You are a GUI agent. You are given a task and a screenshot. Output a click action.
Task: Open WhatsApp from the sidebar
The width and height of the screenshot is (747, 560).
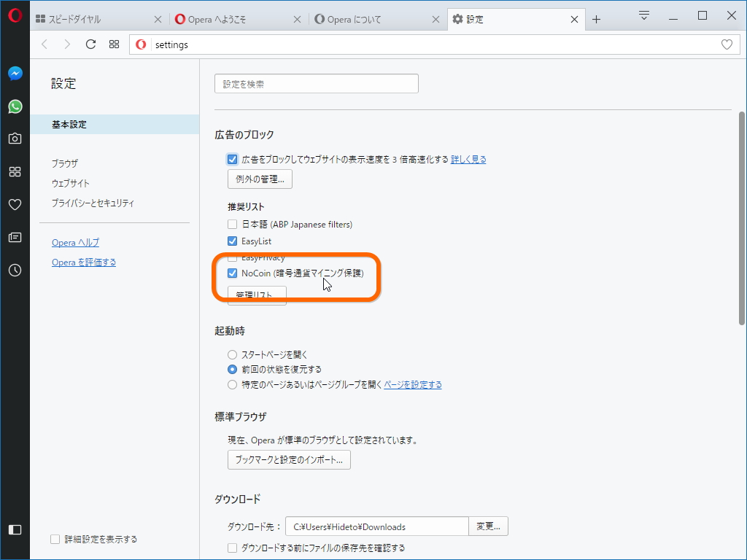15,106
